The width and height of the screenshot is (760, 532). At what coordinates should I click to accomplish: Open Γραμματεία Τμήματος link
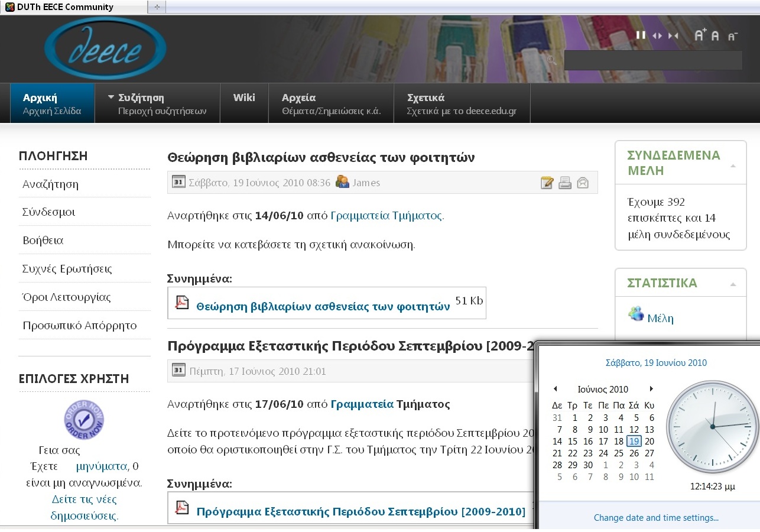[386, 216]
